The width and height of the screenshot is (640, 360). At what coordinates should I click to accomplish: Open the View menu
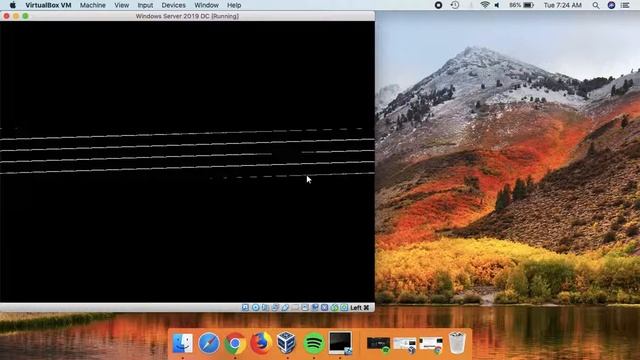pyautogui.click(x=122, y=5)
